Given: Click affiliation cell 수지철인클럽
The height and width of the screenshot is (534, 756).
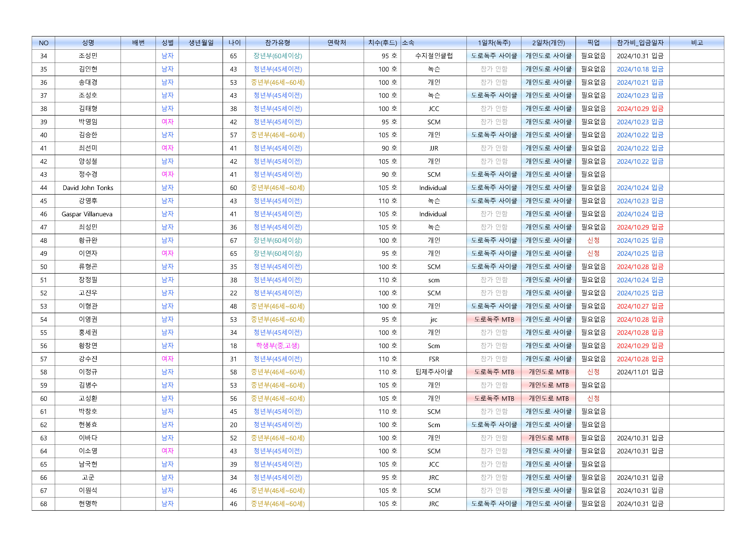Looking at the screenshot, I should click(434, 56).
